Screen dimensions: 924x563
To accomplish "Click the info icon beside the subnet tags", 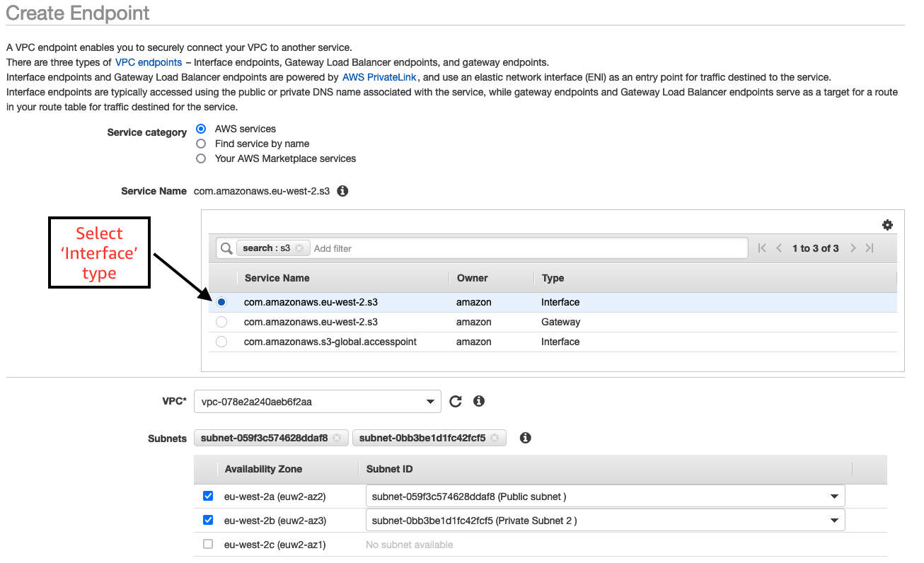I will (525, 437).
